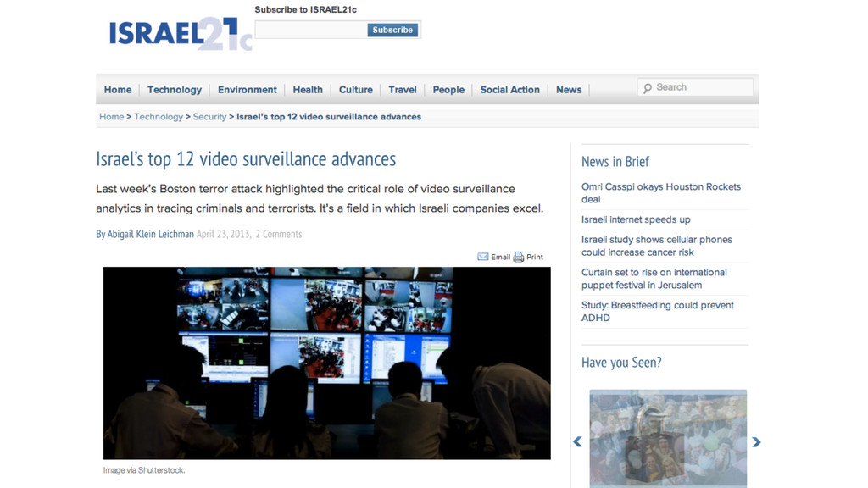Screen dimensions: 868x488
Task: Click the Subscribe to ISRAEL21c label
Action: (x=305, y=9)
